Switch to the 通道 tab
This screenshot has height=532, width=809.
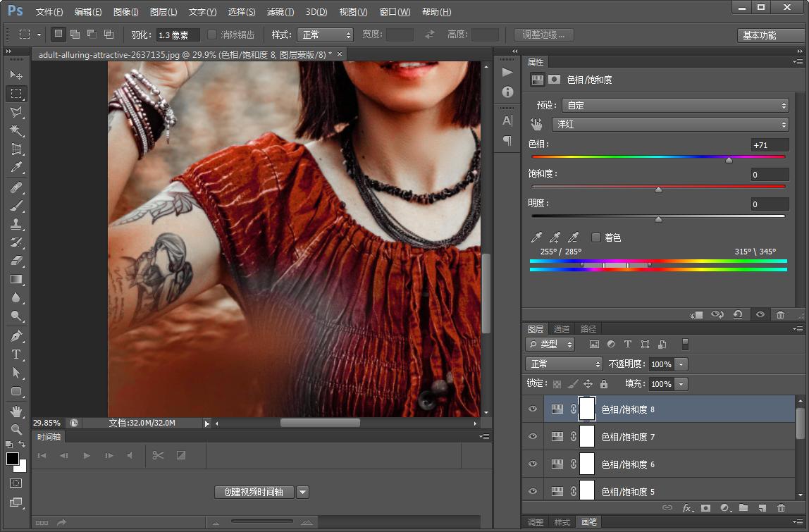tap(562, 329)
